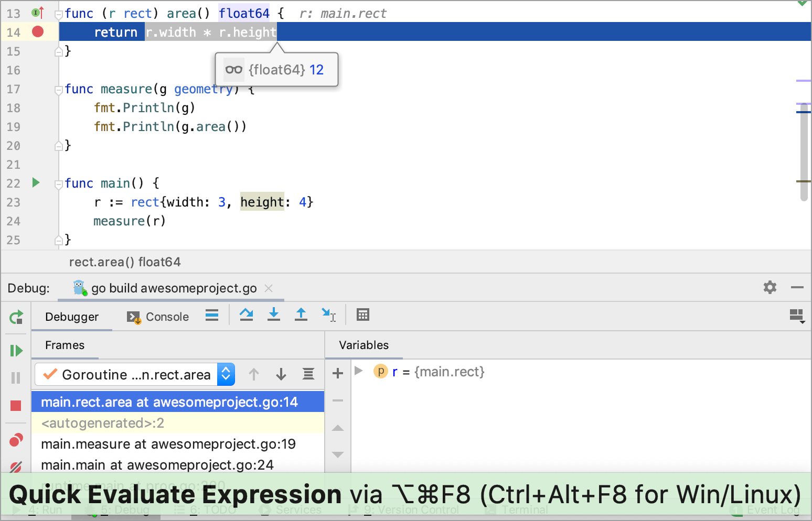Click the fold end marker on line 20
Image resolution: width=812 pixels, height=521 pixels.
59,146
